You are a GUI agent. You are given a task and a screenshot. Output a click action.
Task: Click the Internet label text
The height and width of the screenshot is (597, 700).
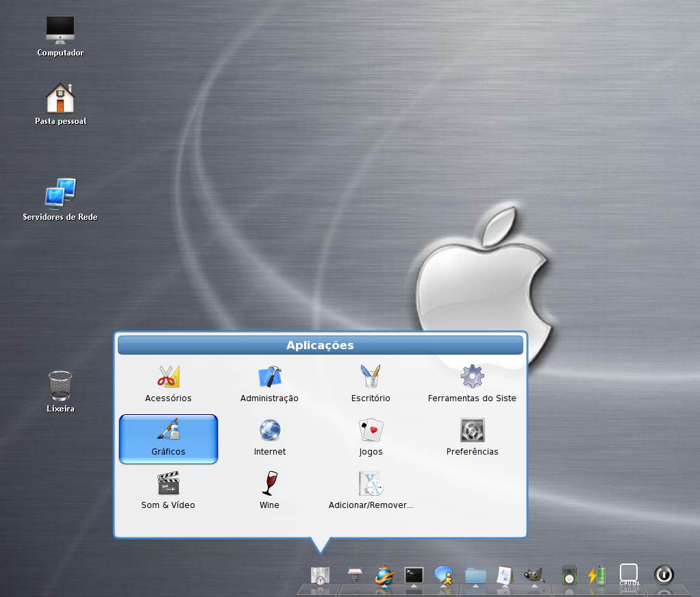[270, 452]
